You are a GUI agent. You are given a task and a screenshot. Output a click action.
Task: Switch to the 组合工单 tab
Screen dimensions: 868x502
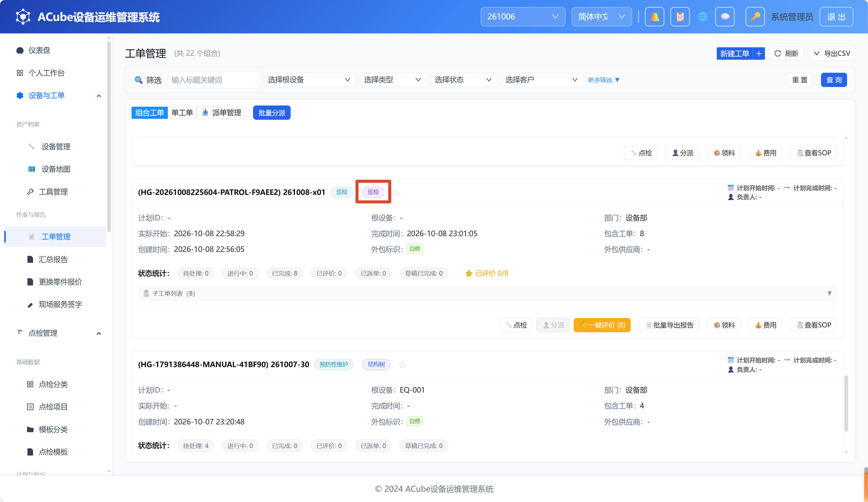tap(149, 113)
